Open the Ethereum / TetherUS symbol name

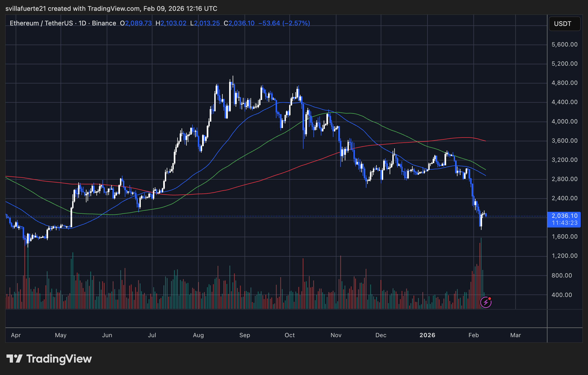tap(42, 23)
